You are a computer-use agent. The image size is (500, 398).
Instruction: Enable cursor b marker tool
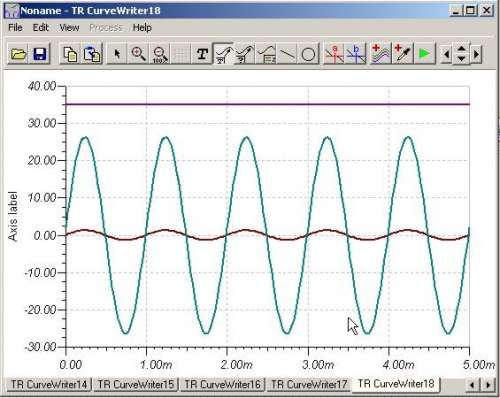[x=356, y=54]
